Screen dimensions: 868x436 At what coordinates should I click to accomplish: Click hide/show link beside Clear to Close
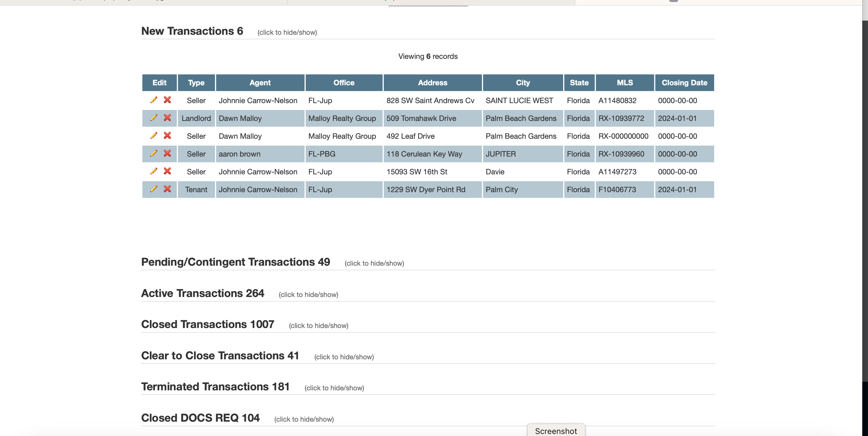pyautogui.click(x=344, y=357)
